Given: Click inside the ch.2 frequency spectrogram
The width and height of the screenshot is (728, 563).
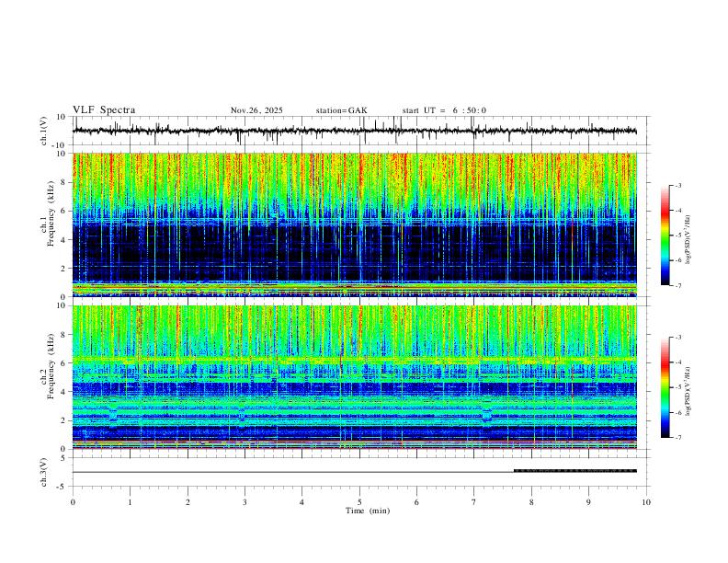Looking at the screenshot, I should 355,377.
